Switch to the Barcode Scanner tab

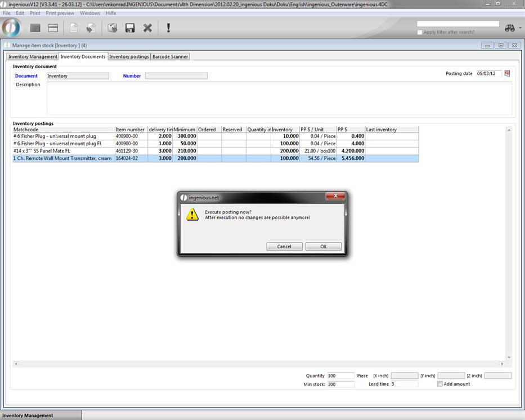coord(170,57)
